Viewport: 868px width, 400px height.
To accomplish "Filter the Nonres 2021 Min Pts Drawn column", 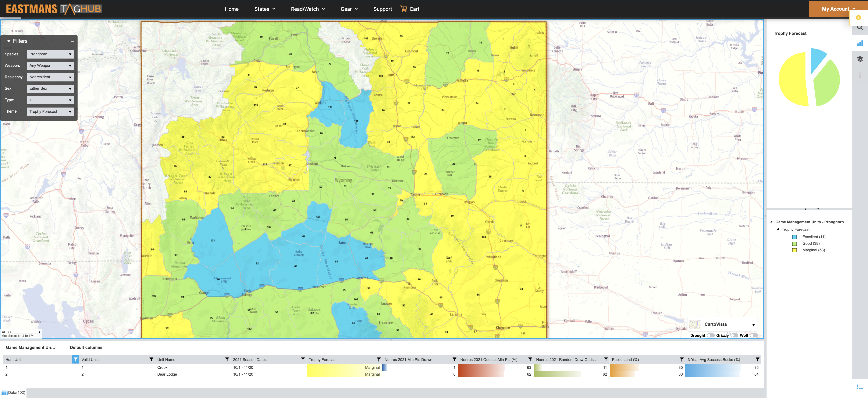I will coord(455,359).
